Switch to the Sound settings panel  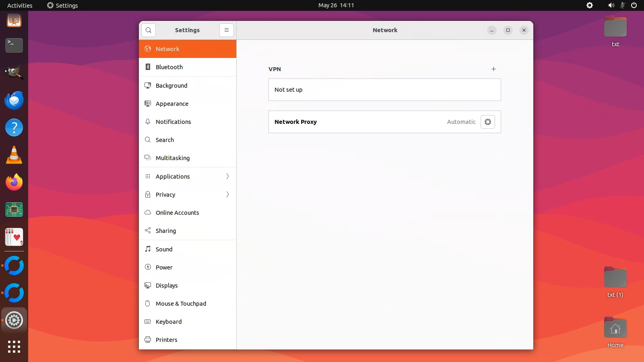(x=188, y=249)
